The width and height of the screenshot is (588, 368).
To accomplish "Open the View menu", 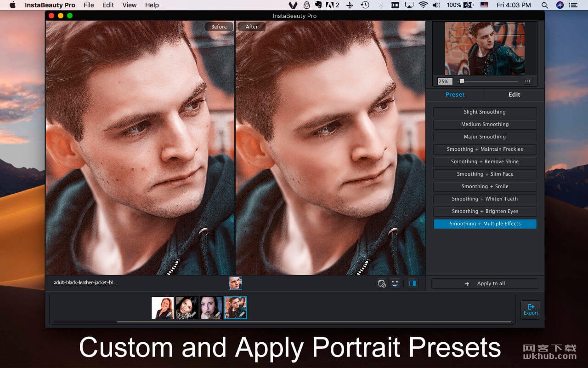I will coord(130,5).
